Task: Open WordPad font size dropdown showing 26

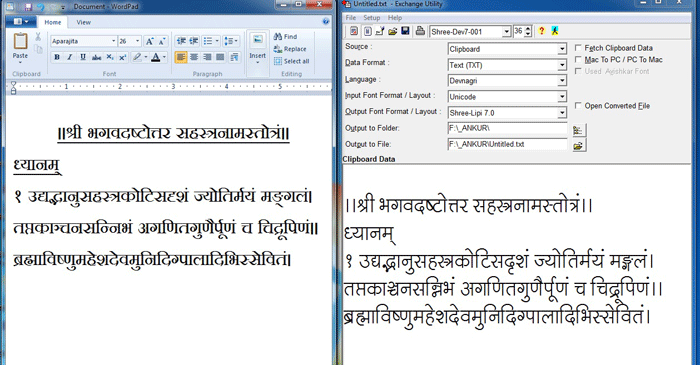Action: 137,41
